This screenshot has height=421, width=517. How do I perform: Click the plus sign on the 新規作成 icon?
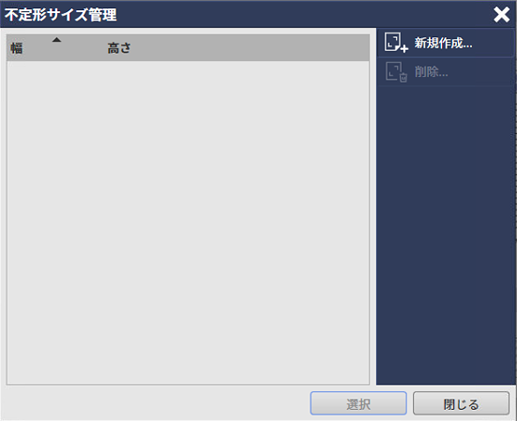tap(404, 49)
